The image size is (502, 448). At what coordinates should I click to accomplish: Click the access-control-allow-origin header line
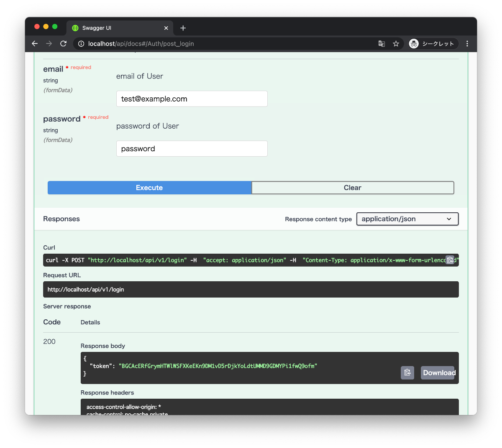point(124,407)
